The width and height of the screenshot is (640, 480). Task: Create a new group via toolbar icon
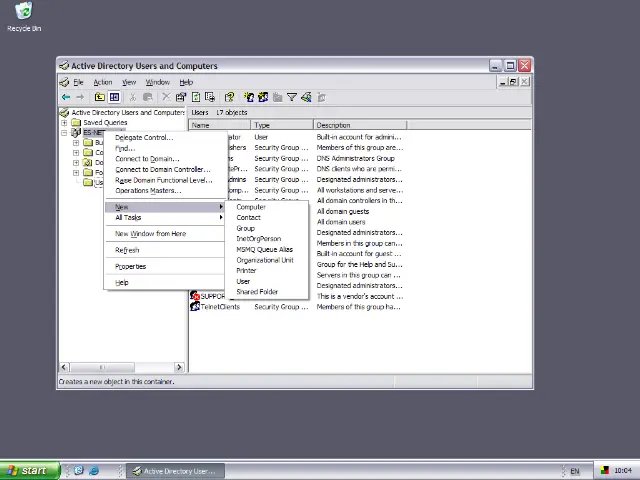click(263, 97)
